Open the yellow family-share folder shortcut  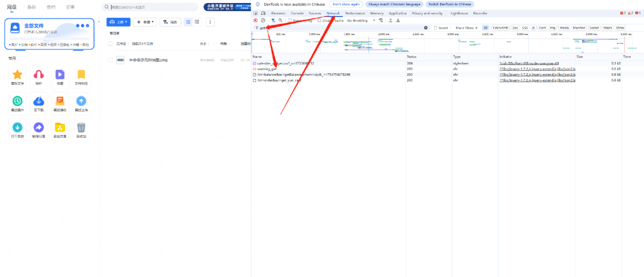point(60,130)
